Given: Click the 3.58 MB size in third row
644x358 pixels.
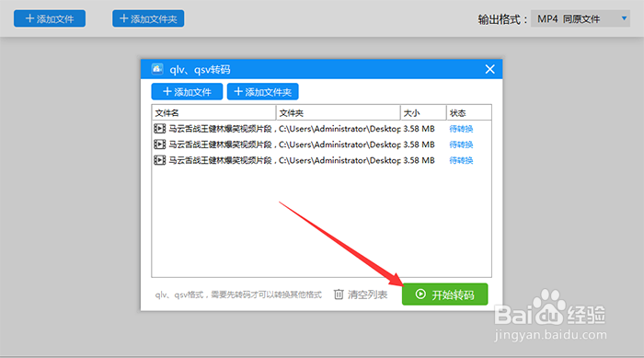Looking at the screenshot, I should 419,160.
